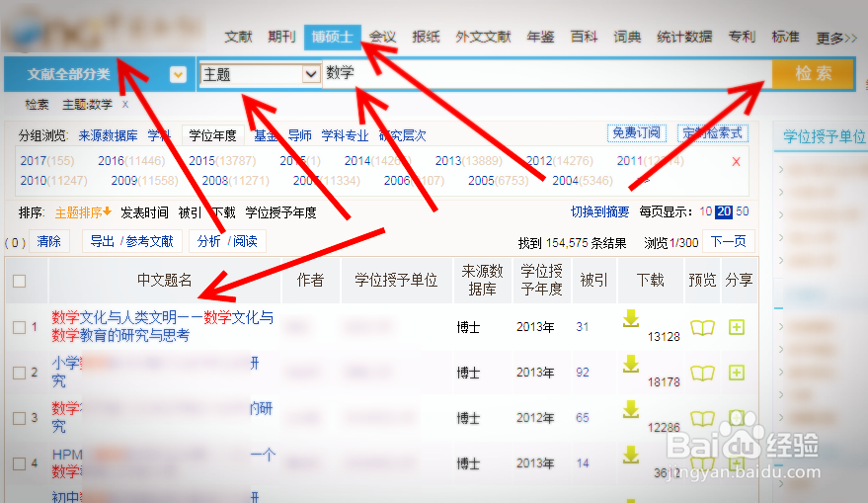
Task: Filter by year 2005(6753)
Action: click(x=499, y=181)
